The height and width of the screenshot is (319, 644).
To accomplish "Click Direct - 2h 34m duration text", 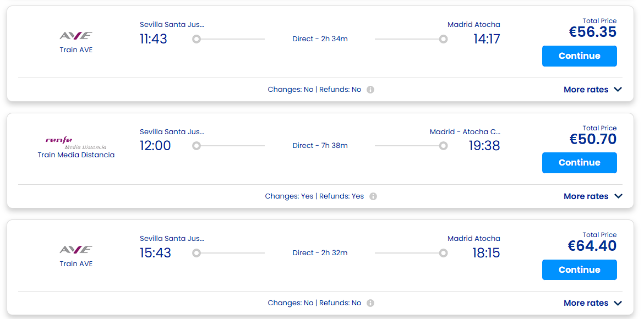I will tap(320, 39).
